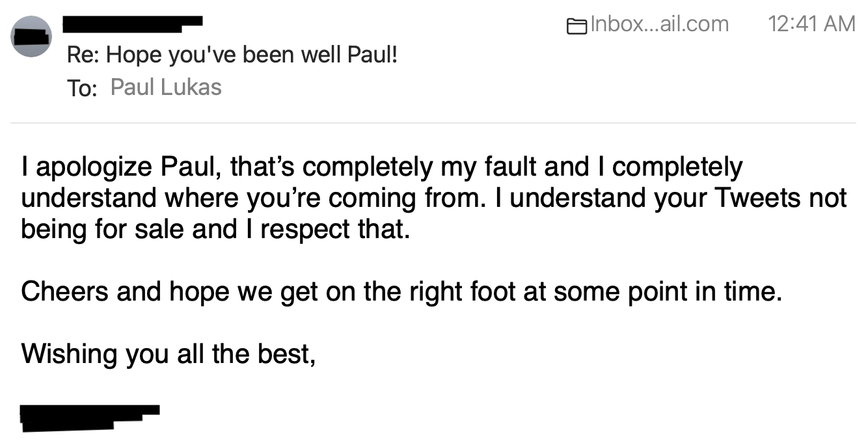Click the line being for sale and I respect that

(x=216, y=230)
